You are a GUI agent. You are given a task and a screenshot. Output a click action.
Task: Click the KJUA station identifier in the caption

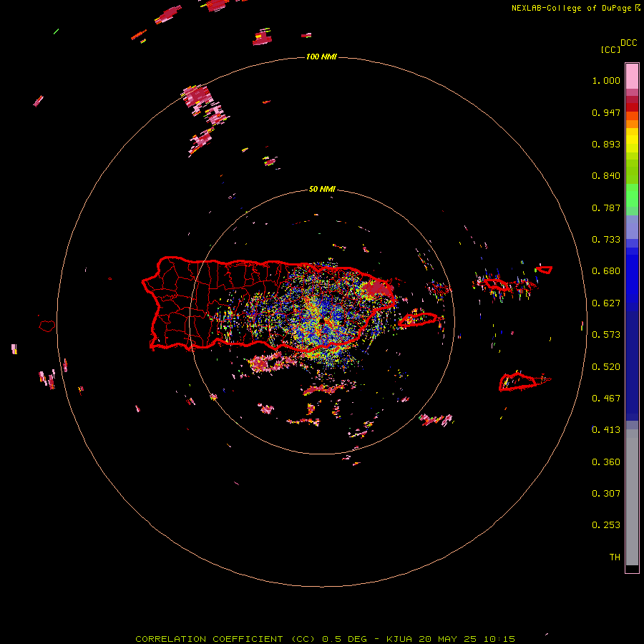[x=399, y=639]
